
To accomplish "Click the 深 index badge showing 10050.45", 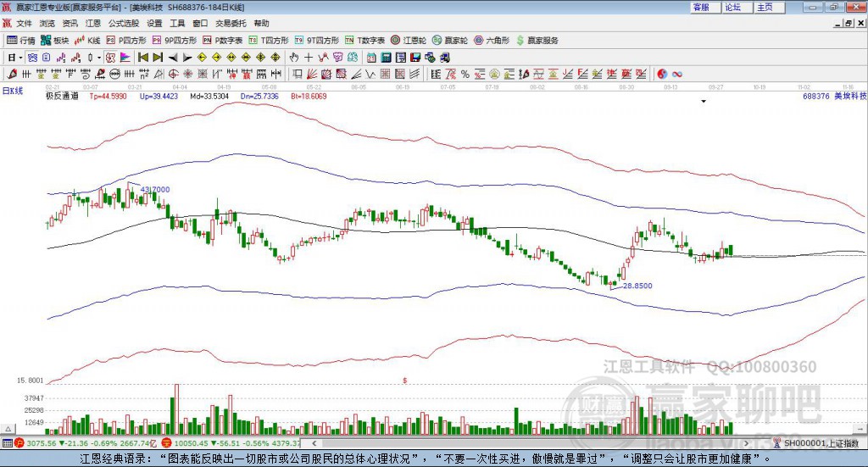I will click(x=167, y=443).
